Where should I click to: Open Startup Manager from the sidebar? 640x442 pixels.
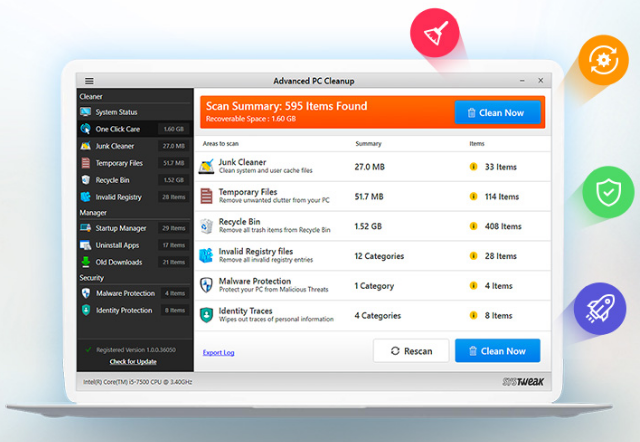click(135, 228)
